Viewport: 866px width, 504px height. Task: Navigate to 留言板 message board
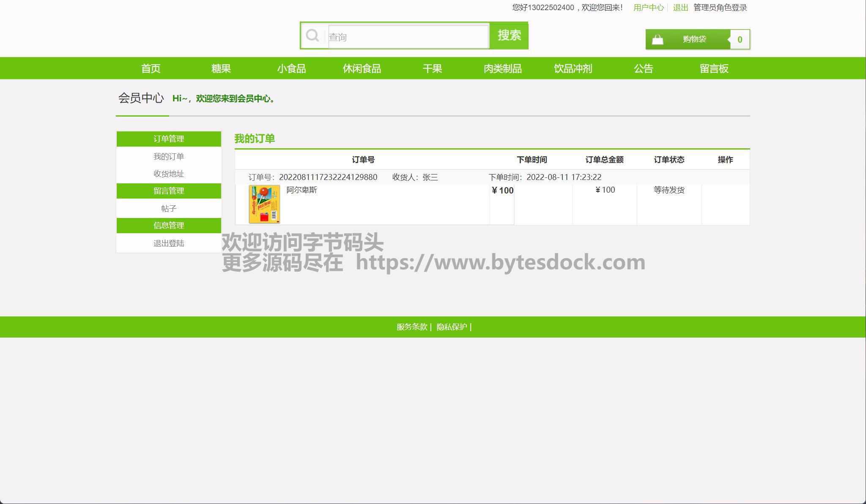tap(714, 68)
